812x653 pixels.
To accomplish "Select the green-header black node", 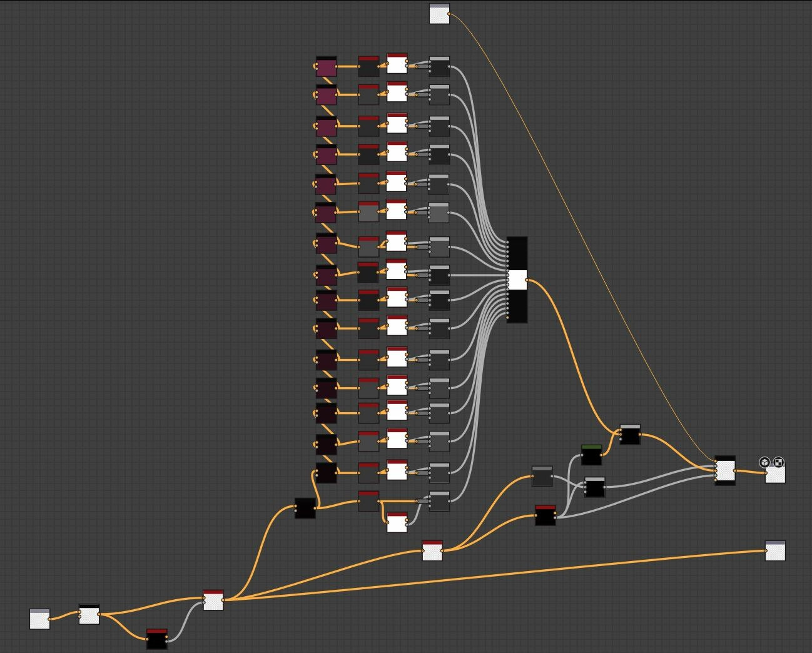I will pos(591,455).
